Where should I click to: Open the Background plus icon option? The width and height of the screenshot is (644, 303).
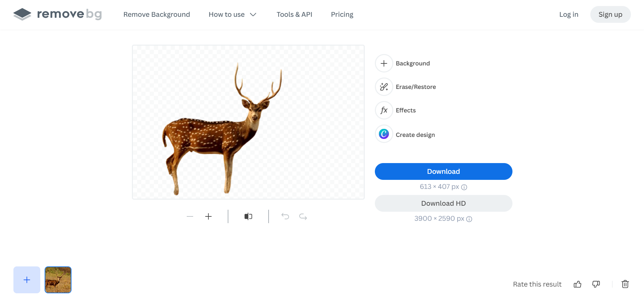(384, 63)
